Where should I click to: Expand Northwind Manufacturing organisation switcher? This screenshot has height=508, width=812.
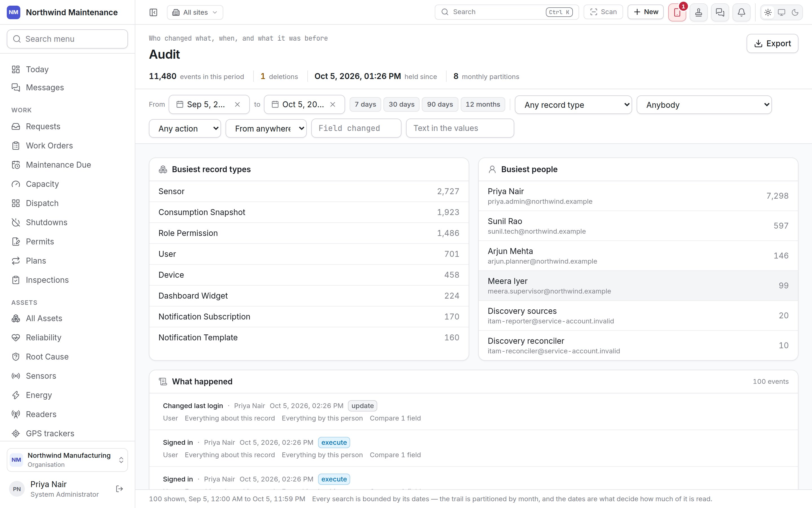[x=67, y=460]
